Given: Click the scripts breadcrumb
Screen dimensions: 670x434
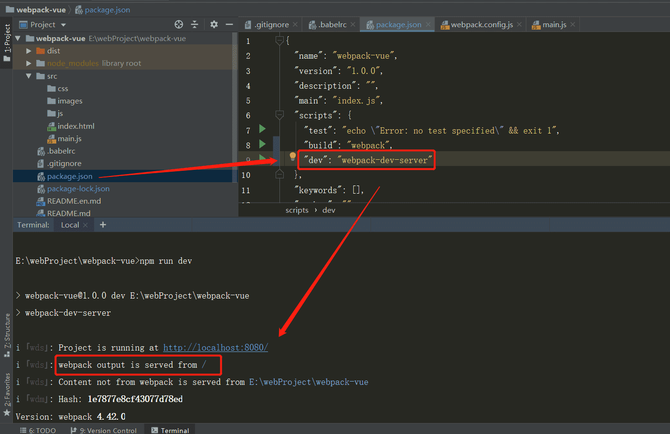Looking at the screenshot, I should [297, 211].
